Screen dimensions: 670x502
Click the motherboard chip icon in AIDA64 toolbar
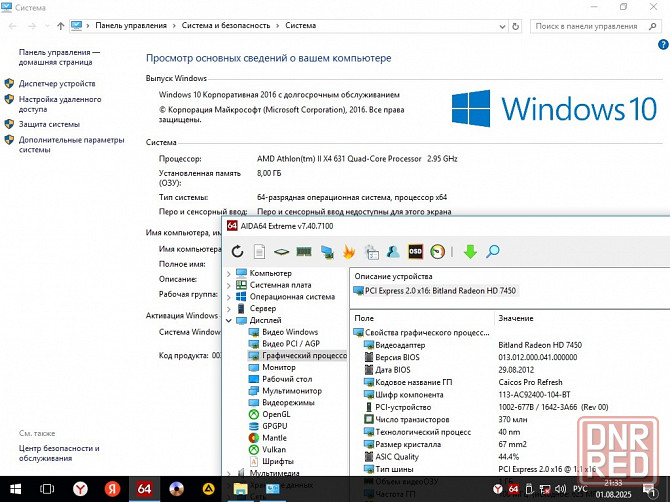click(x=281, y=252)
